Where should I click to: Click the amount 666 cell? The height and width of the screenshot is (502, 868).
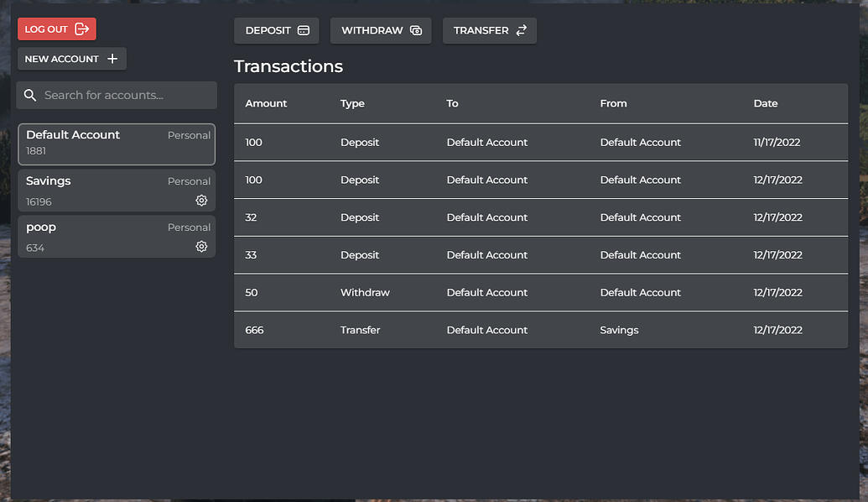[x=254, y=330]
